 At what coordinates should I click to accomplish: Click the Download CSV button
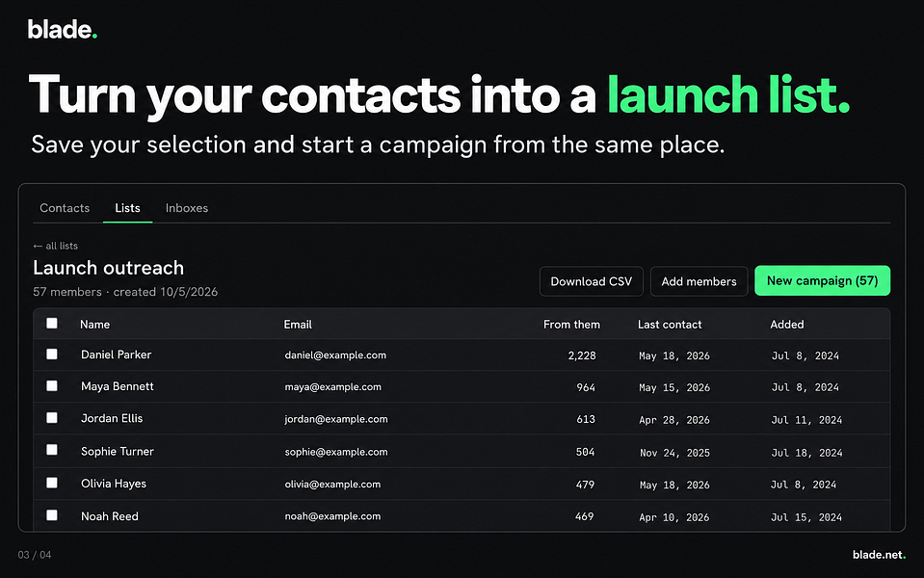pos(591,281)
